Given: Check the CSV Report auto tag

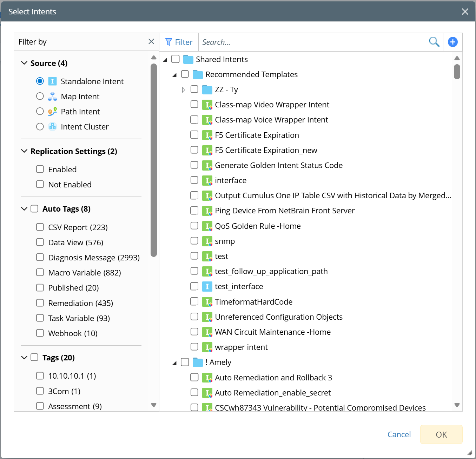Looking at the screenshot, I should tap(40, 227).
